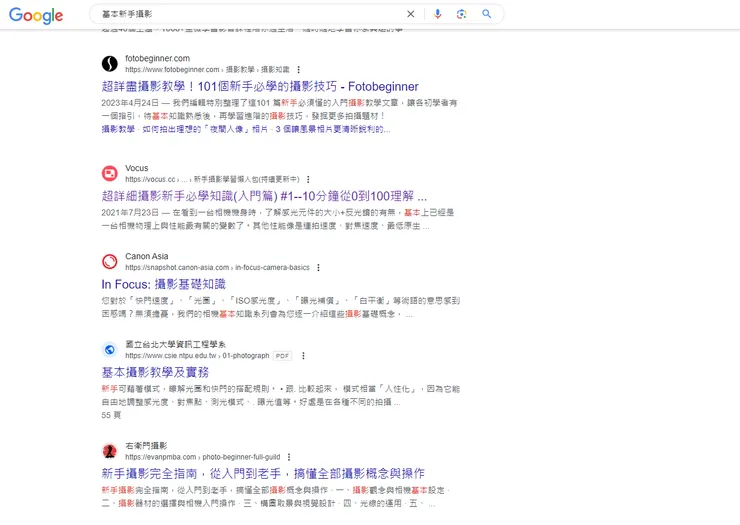Viewport: 740px width, 525px height.
Task: Open the Vocus 攝影新手必學知識 result
Action: pos(264,196)
